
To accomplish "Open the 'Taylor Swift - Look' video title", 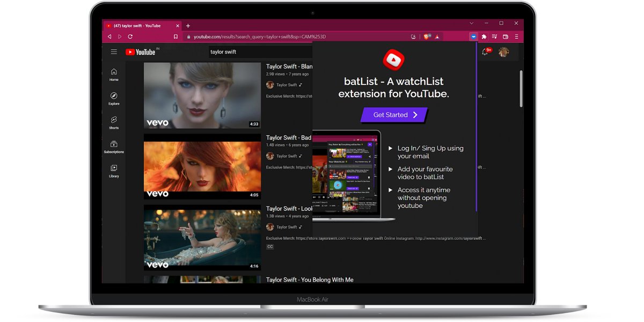I will click(x=289, y=208).
